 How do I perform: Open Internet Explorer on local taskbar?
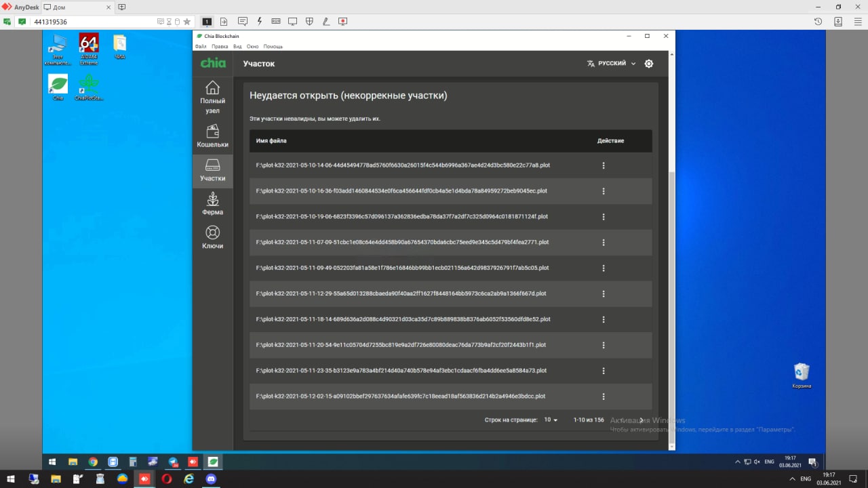189,479
